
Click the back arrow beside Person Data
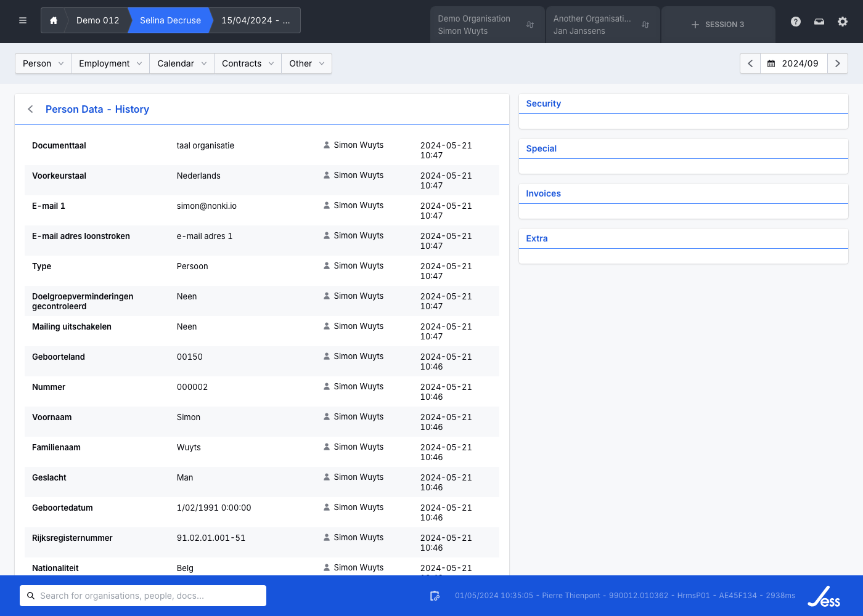click(30, 109)
